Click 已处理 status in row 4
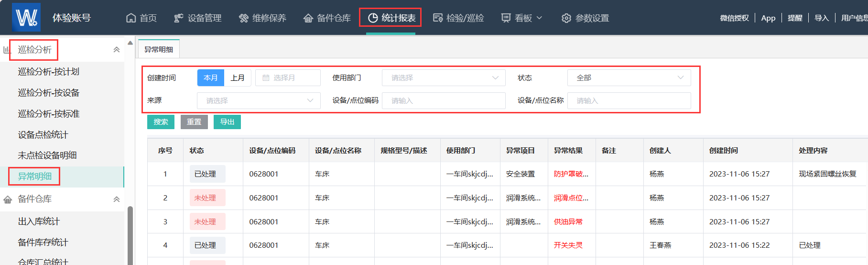The height and width of the screenshot is (265, 868). pos(207,245)
